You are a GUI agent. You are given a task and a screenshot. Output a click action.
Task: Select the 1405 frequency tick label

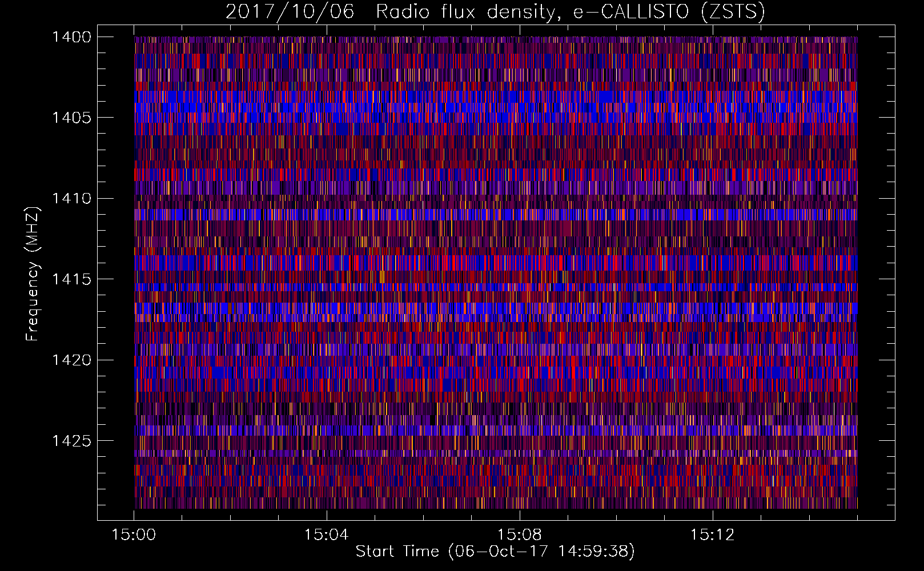point(71,118)
